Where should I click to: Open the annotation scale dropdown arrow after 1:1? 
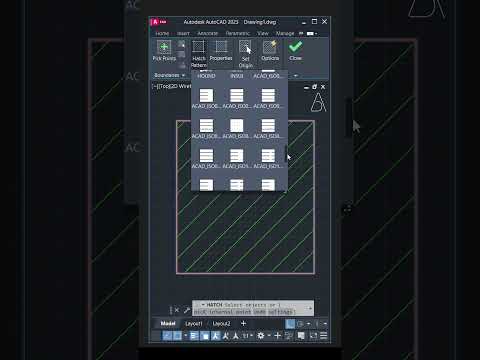point(252,336)
